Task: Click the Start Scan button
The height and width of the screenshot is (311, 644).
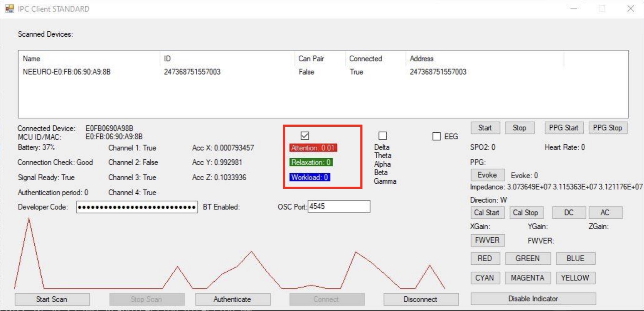Action: point(52,299)
